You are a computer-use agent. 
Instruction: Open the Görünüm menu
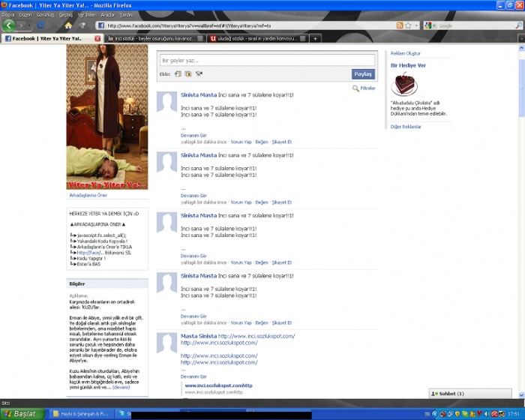coord(44,14)
